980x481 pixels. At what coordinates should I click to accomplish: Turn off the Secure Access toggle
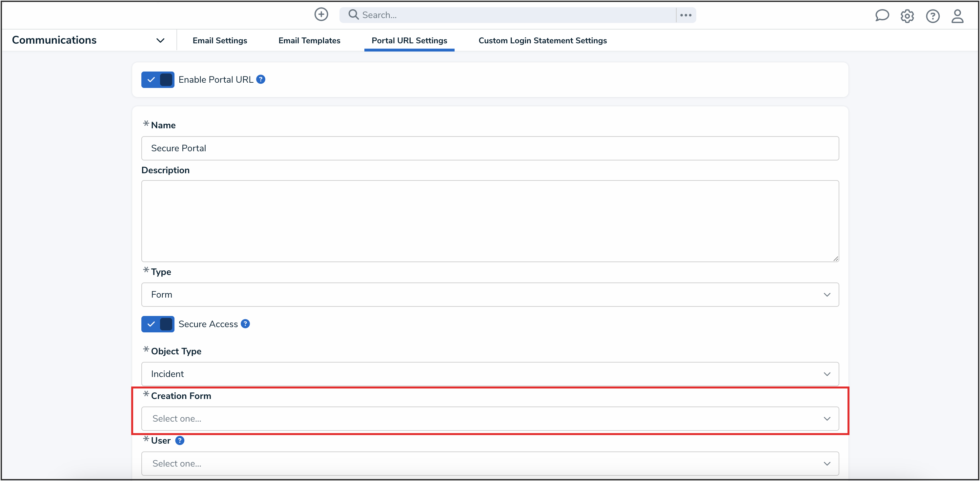pos(158,324)
